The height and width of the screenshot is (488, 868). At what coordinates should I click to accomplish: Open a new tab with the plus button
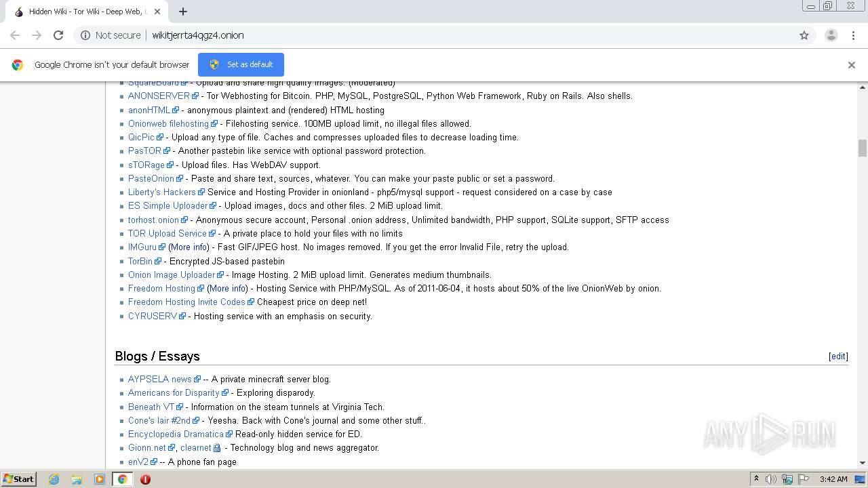[x=183, y=12]
